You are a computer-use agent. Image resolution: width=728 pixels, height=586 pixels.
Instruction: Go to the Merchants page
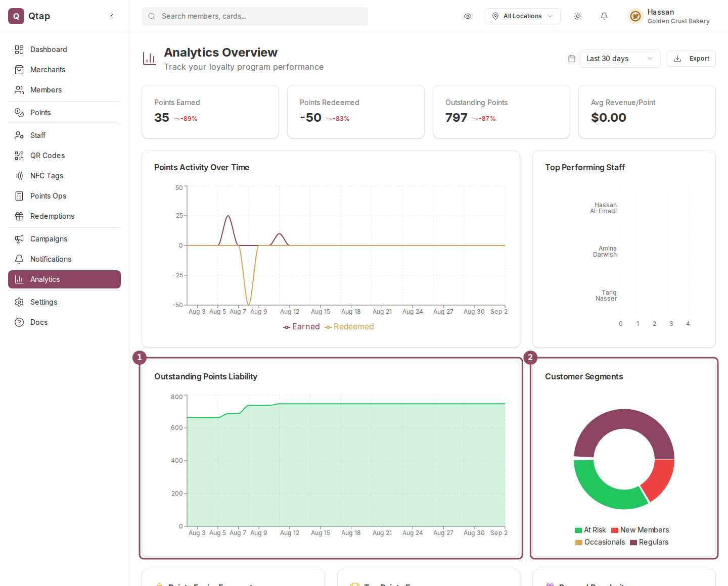[x=64, y=70]
